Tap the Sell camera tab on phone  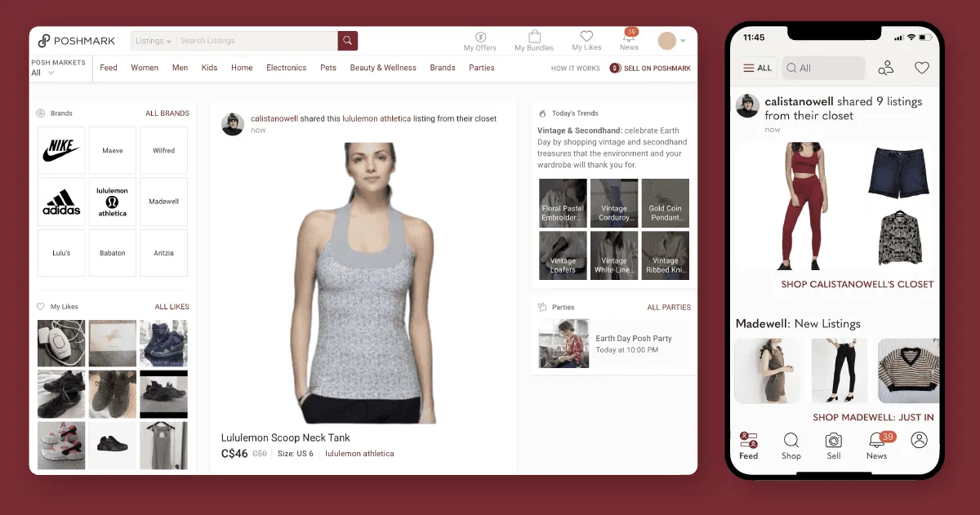point(833,446)
